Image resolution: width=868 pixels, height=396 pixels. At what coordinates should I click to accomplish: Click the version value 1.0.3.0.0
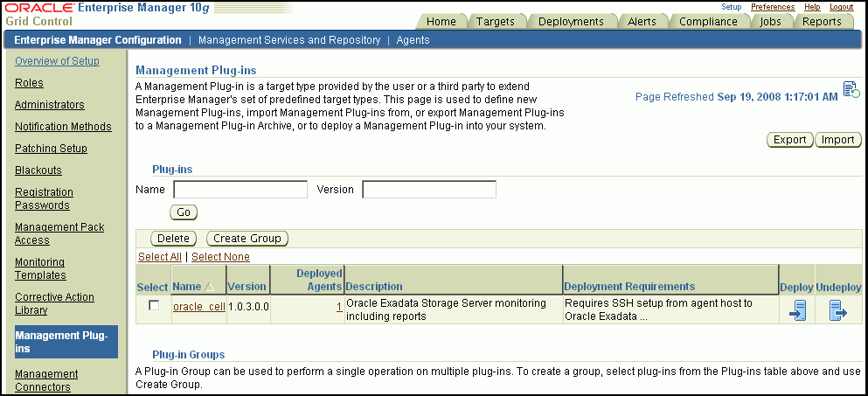coord(248,306)
